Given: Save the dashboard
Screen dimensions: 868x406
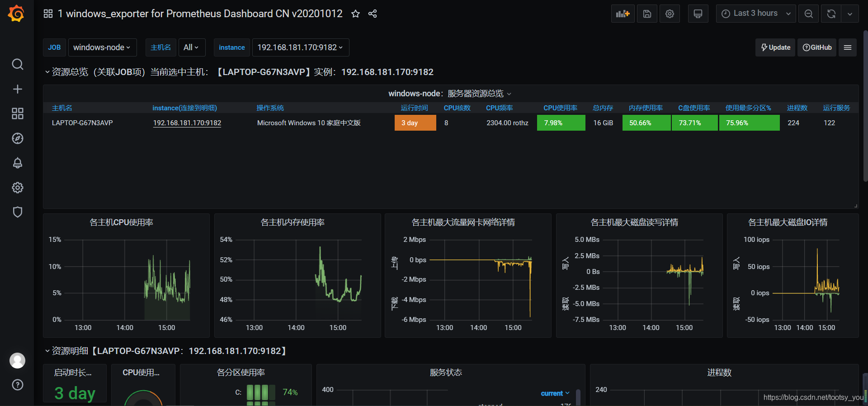Looking at the screenshot, I should [x=647, y=14].
